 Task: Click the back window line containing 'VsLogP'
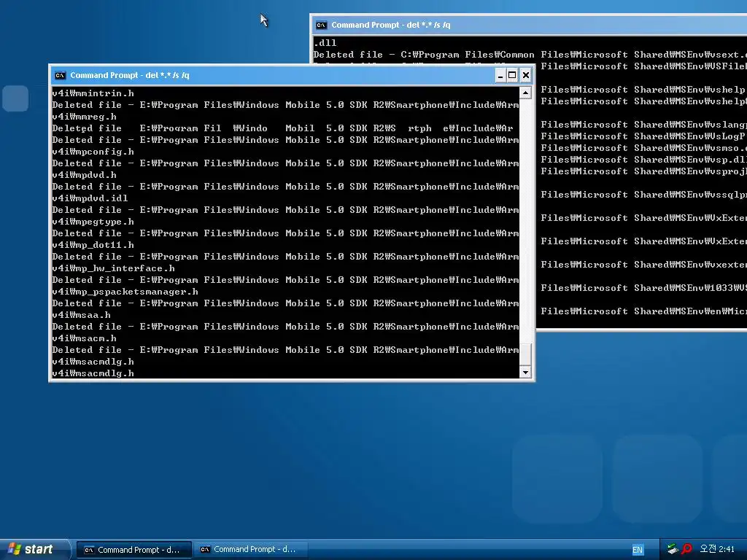(x=643, y=136)
